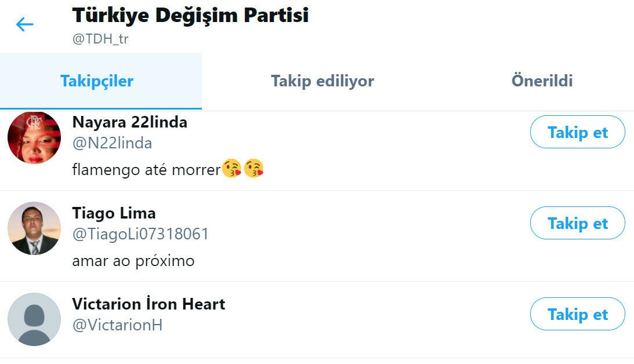
Task: Click Victarion İron Heart's default avatar
Action: point(34,319)
